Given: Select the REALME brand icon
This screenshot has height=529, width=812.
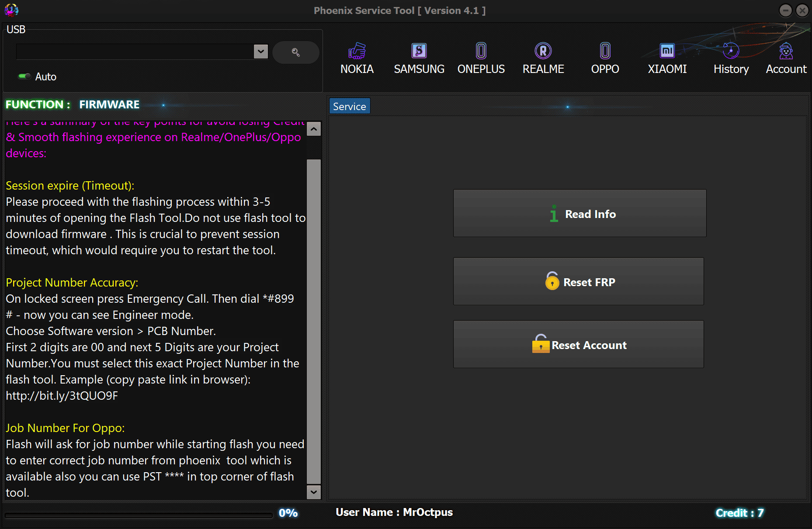Looking at the screenshot, I should 543,51.
